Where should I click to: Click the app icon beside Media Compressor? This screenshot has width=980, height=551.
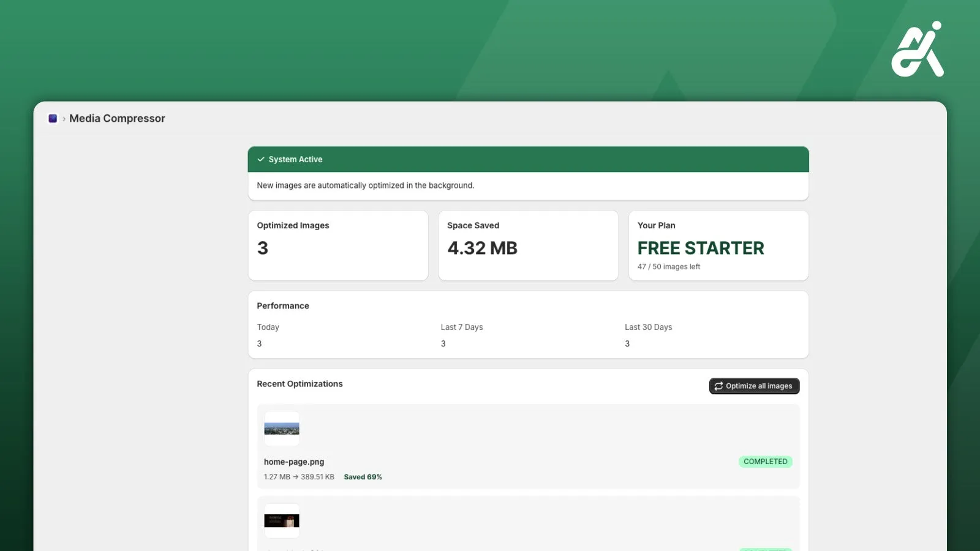(x=53, y=119)
